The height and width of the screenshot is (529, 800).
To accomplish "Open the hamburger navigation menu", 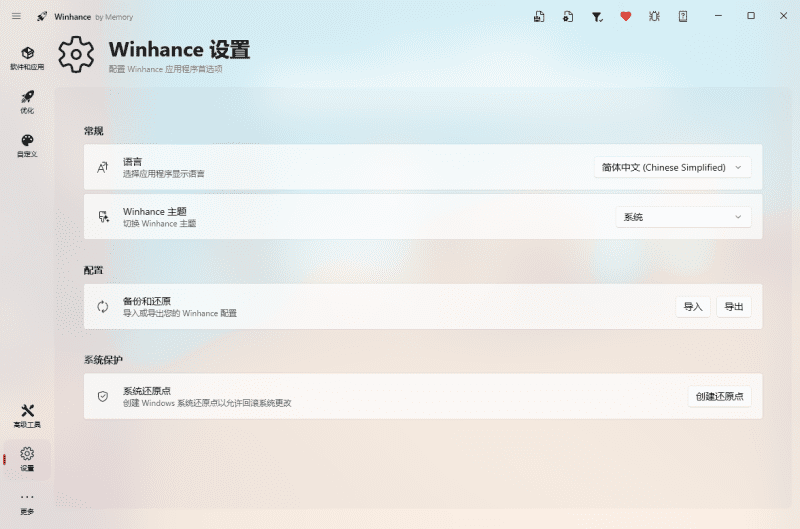I will click(16, 16).
